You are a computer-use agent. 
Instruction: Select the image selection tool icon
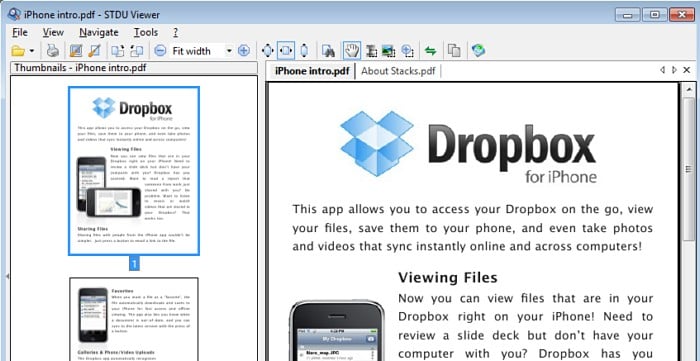coord(388,51)
